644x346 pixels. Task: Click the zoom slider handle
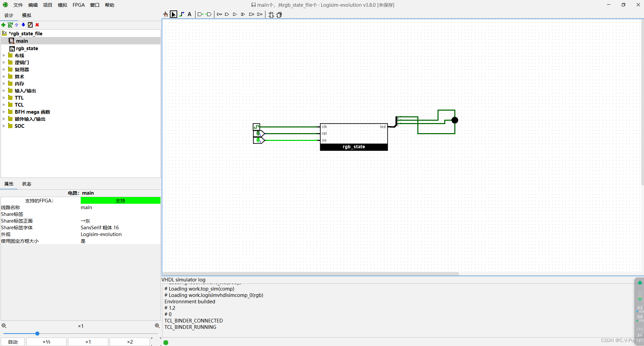click(37, 334)
